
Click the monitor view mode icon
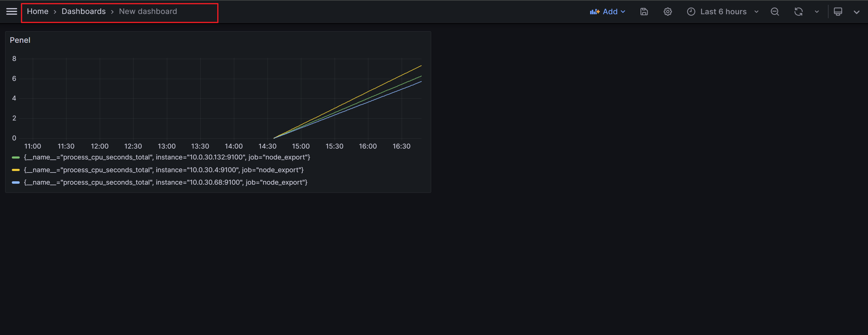coord(838,12)
